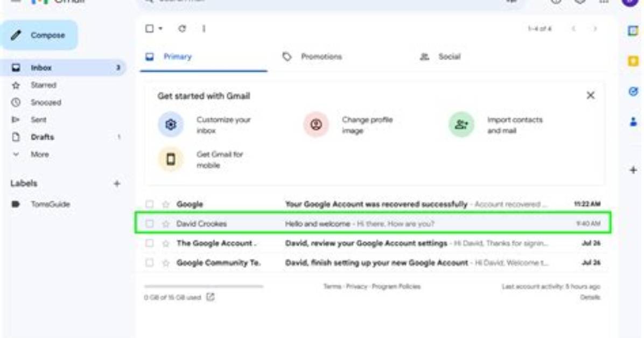The width and height of the screenshot is (644, 338).
Task: Star The Google Account settings email
Action: tap(165, 243)
